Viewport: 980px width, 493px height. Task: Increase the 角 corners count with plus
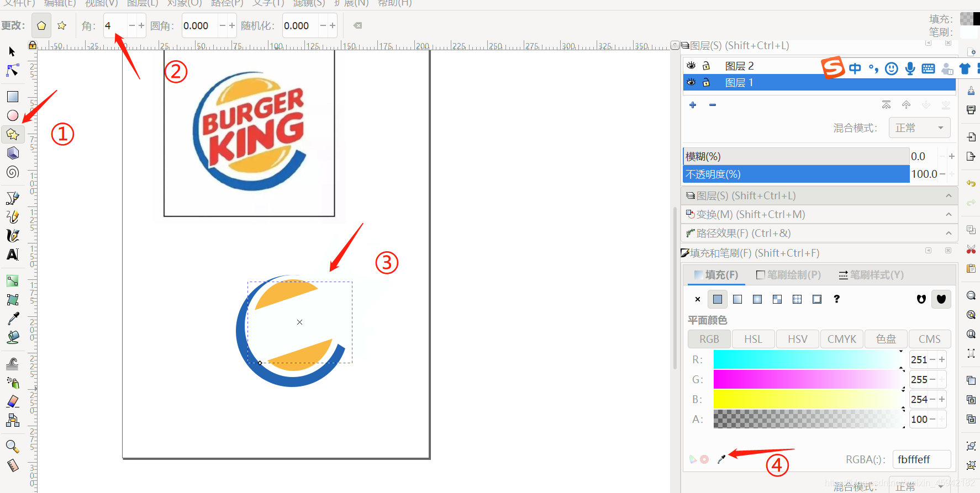[x=141, y=25]
